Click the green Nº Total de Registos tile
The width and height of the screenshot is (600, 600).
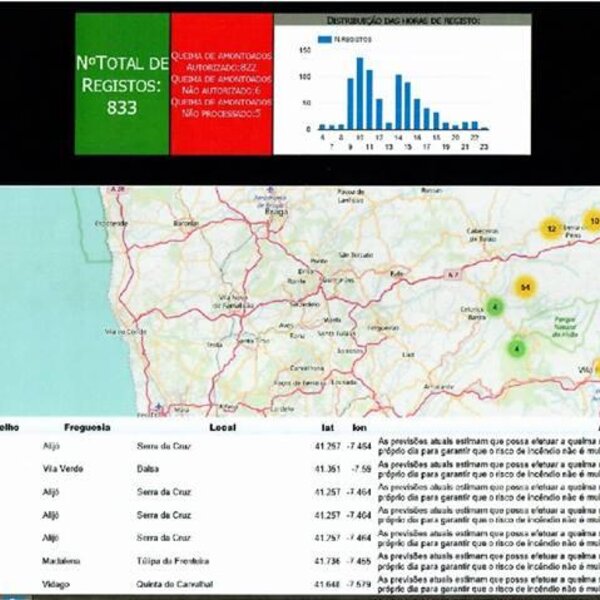click(120, 84)
